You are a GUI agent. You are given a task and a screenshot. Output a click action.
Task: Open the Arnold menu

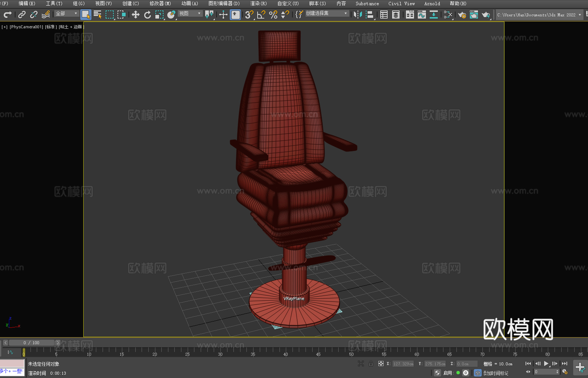432,3
